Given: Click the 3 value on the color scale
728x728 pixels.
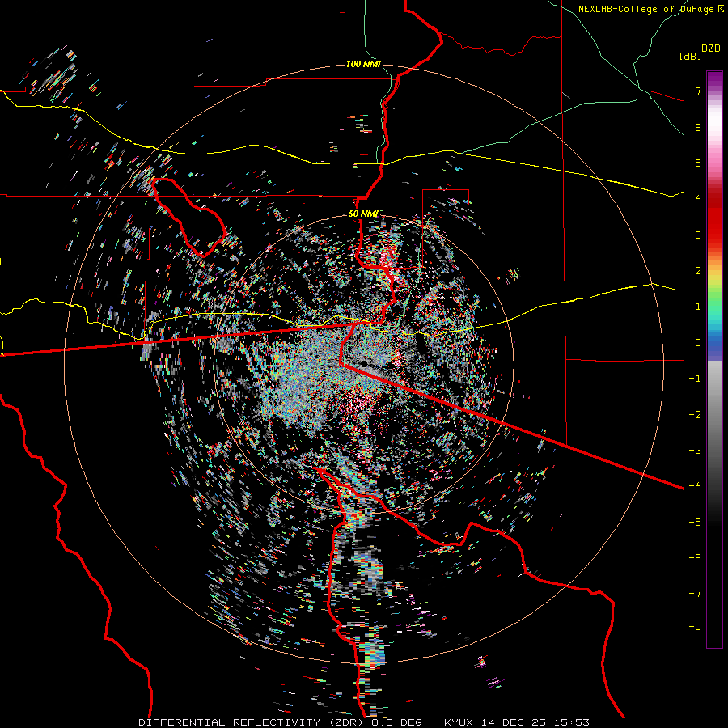Looking at the screenshot, I should point(698,235).
